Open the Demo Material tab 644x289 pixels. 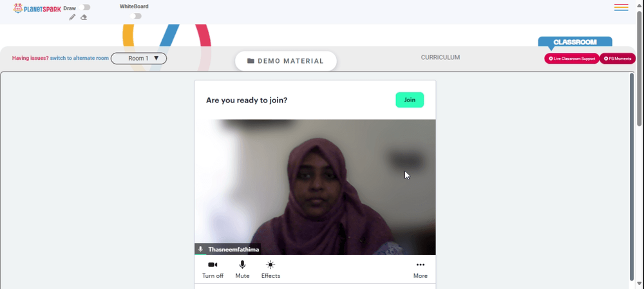coord(286,61)
